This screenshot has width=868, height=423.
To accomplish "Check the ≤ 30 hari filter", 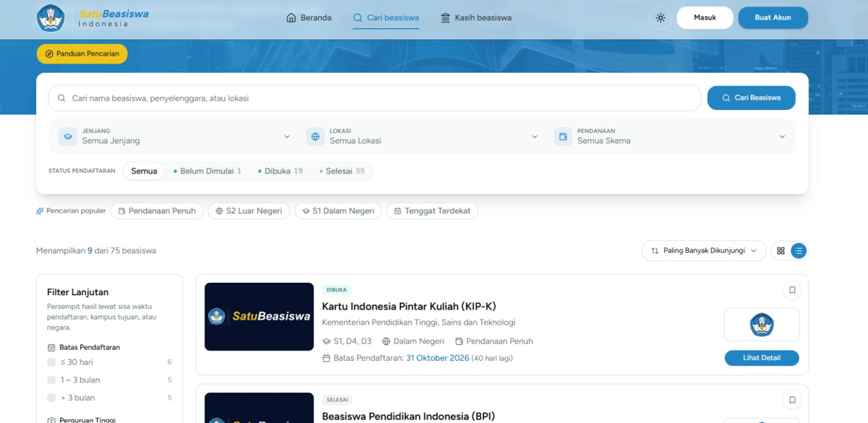I will tap(51, 362).
